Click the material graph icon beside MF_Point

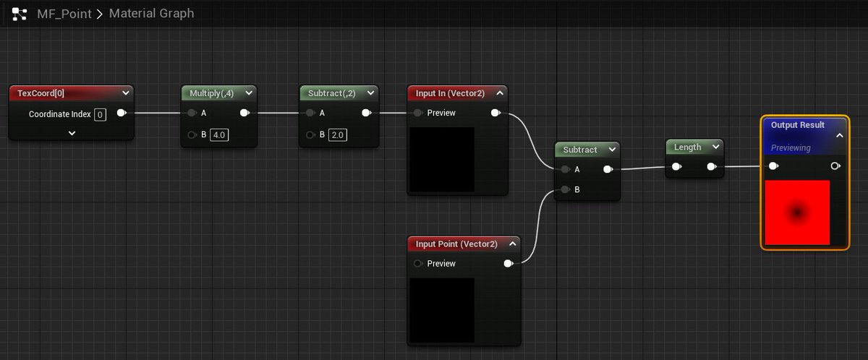pos(20,14)
